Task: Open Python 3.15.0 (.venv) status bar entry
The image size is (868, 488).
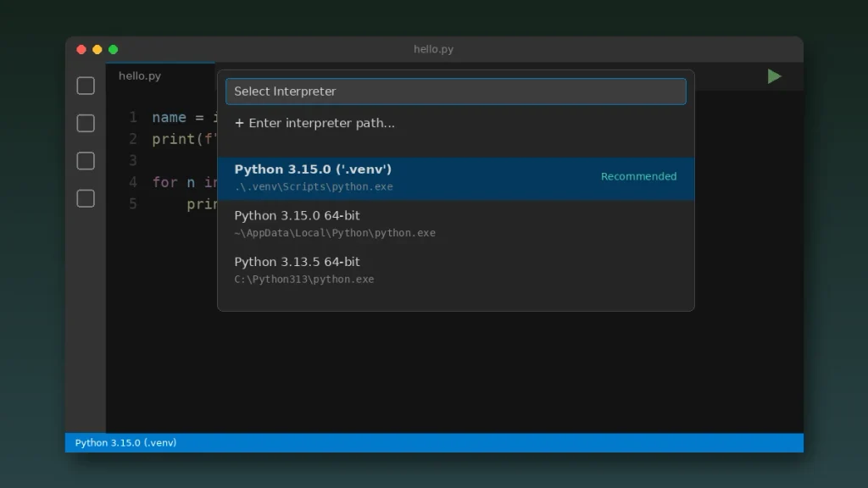Action: [125, 442]
